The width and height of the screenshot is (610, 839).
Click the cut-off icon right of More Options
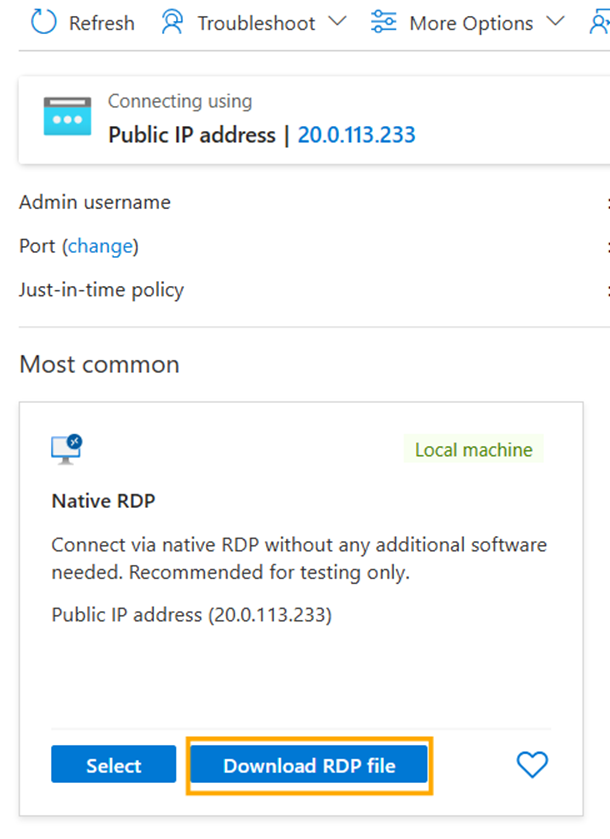pos(601,22)
